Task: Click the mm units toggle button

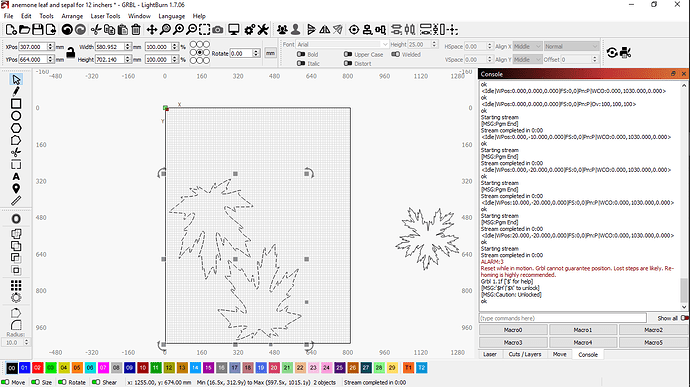Action: (x=270, y=53)
